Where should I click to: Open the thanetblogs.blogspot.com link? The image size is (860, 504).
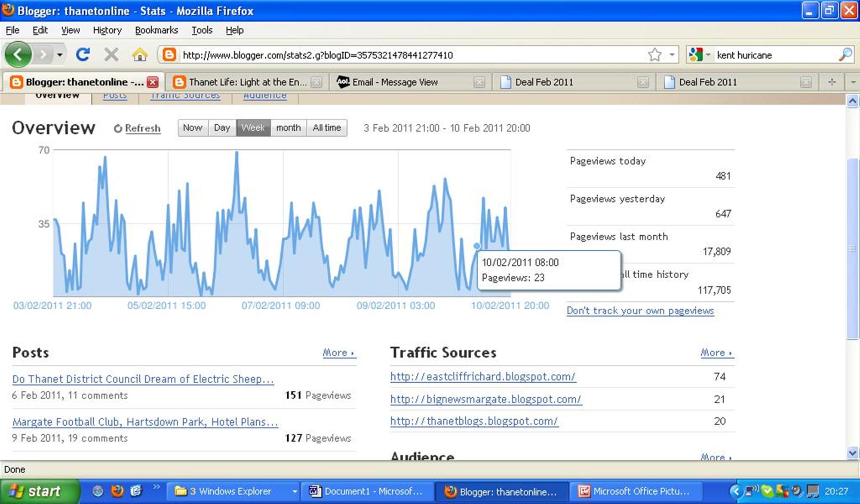(474, 421)
